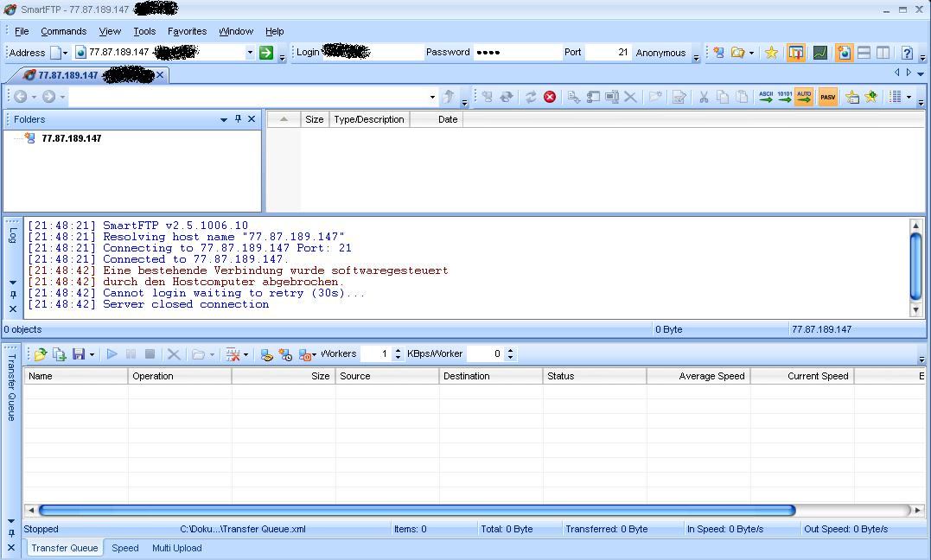This screenshot has width=931, height=560.
Task: Pin the Log panel
Action: (x=13, y=295)
